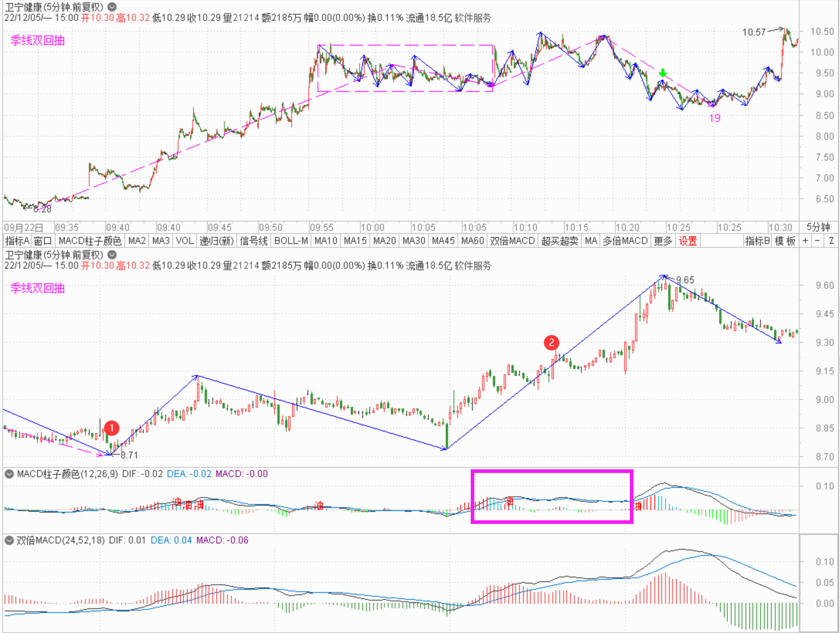
Task: Toggle the MA10 indicator
Action: [325, 241]
